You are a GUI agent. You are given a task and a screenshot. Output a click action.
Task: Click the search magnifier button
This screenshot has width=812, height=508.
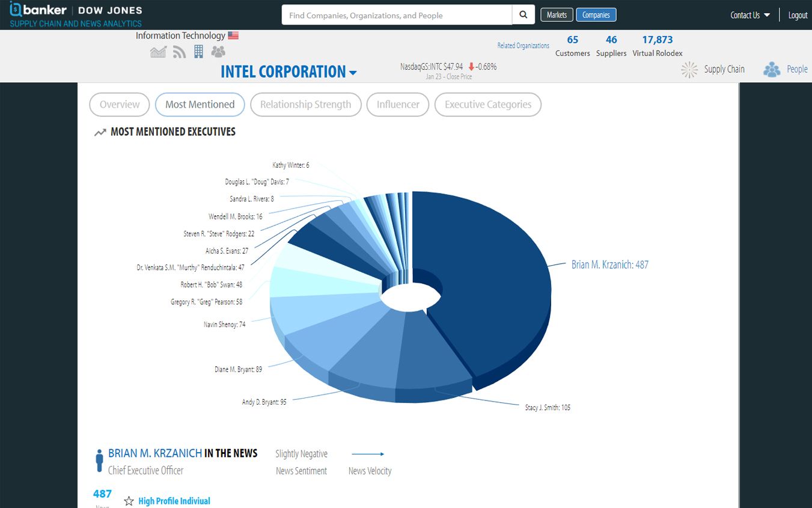(x=524, y=15)
